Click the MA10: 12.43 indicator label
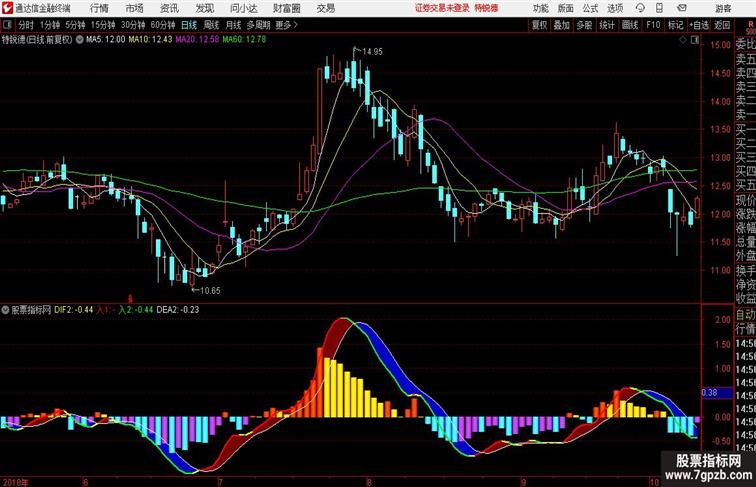This screenshot has height=487, width=756. click(150, 40)
